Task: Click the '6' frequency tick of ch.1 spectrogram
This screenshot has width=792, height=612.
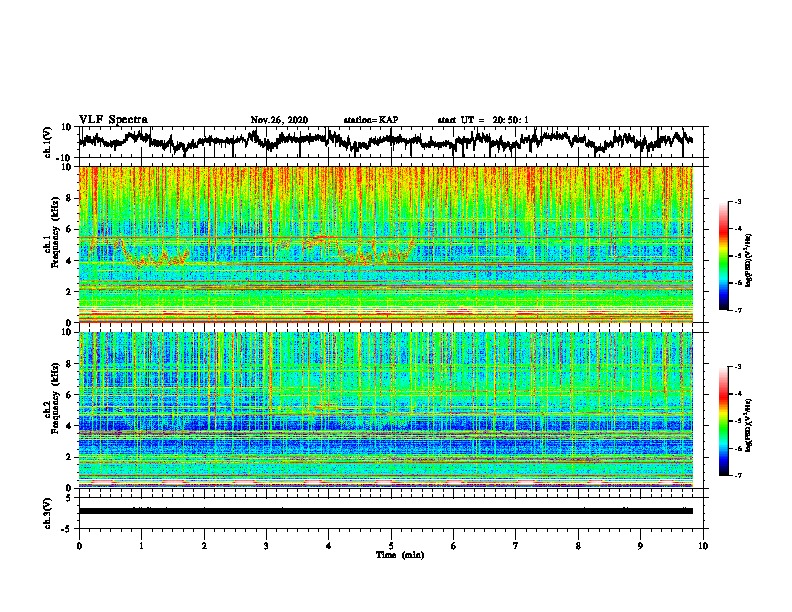Action: [x=69, y=229]
